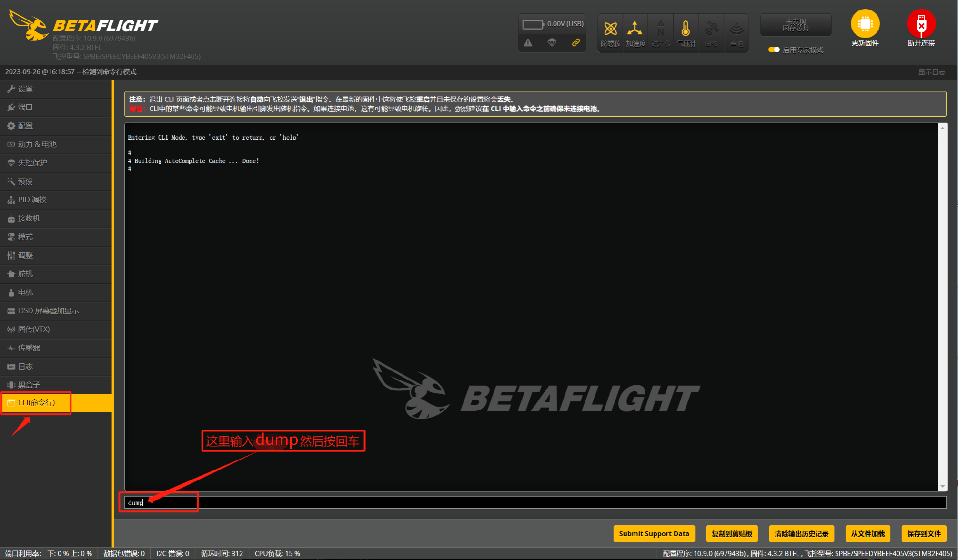Toggle expert mode (启用专家模式) switch
This screenshot has width=958, height=560.
(774, 50)
